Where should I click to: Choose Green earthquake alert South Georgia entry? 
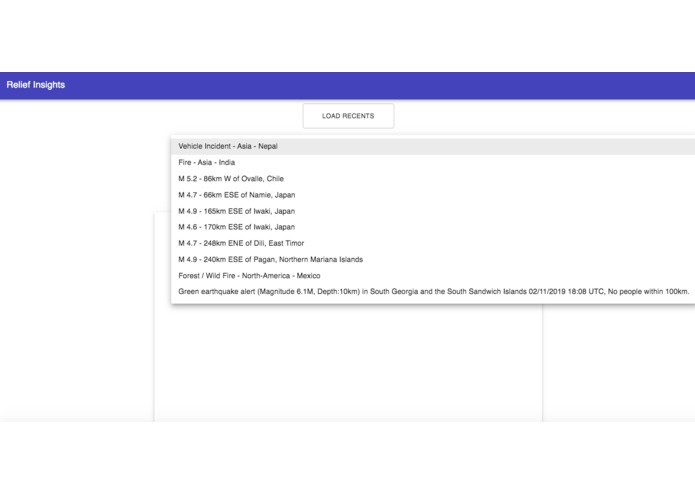click(x=433, y=292)
